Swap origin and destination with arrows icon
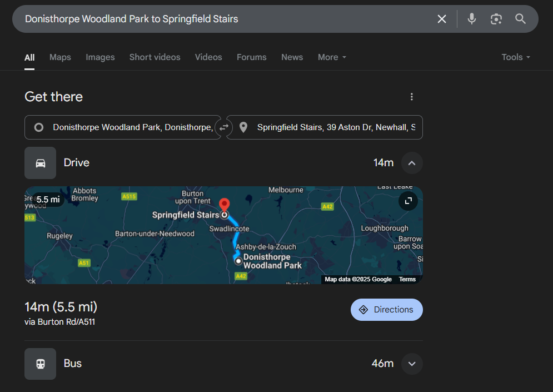553x392 pixels. coord(223,127)
